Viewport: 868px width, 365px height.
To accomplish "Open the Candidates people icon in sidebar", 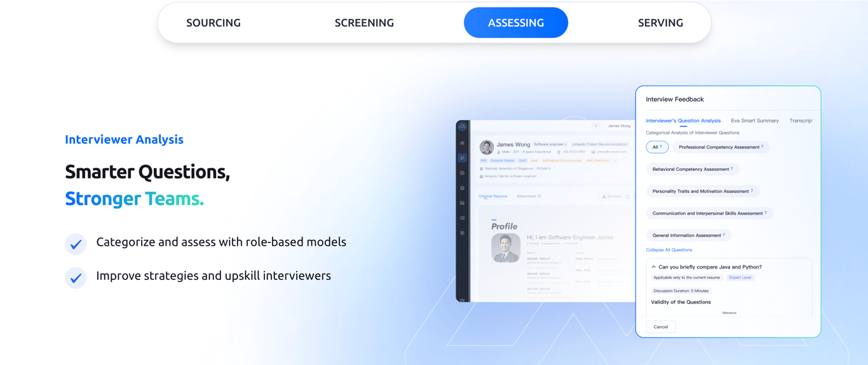I will (463, 157).
